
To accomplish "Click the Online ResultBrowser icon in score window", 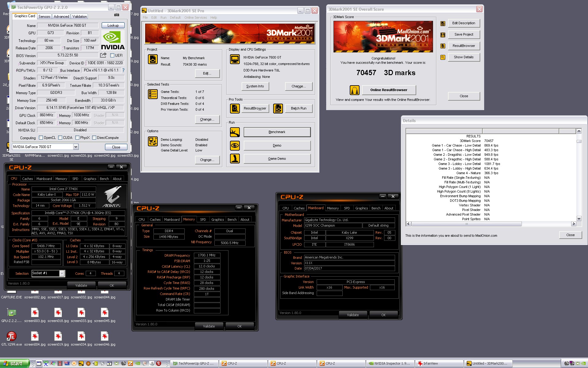I will (x=355, y=90).
